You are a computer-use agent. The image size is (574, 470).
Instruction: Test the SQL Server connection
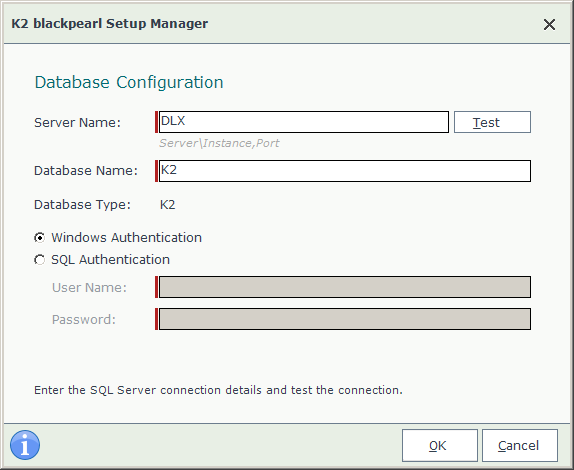(492, 122)
